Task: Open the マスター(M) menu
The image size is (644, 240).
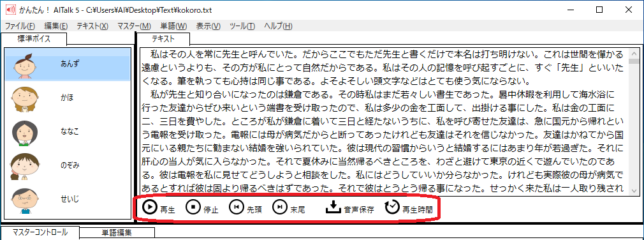Action: [x=134, y=26]
